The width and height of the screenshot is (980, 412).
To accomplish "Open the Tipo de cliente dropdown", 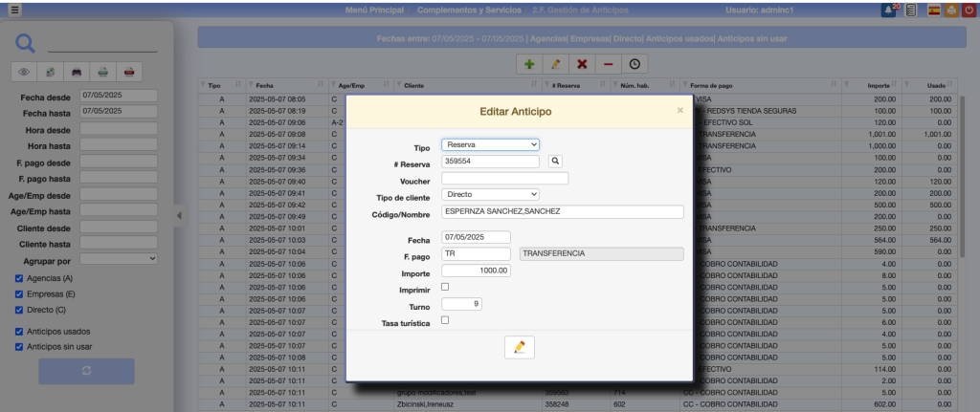I will pyautogui.click(x=490, y=194).
